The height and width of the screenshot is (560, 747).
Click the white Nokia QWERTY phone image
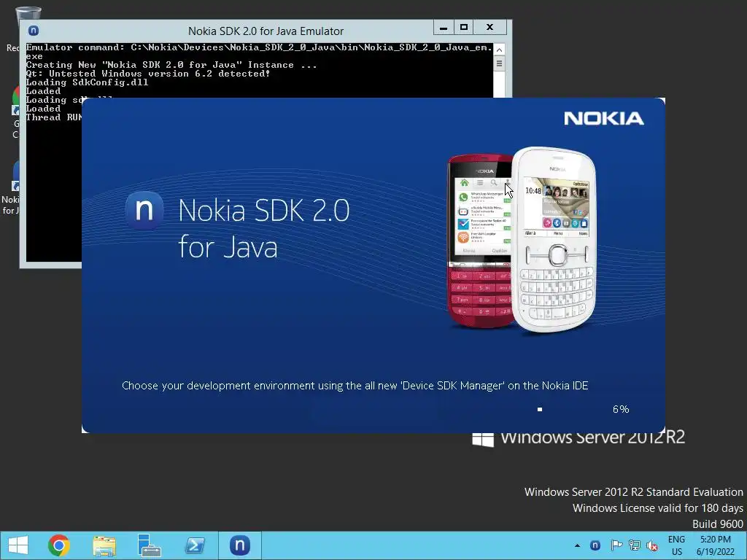(556, 239)
